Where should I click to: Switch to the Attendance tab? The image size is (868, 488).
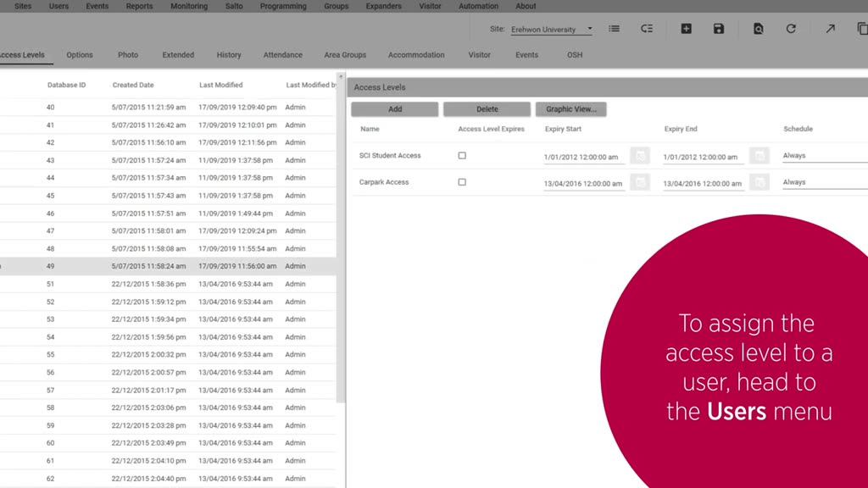tap(283, 55)
